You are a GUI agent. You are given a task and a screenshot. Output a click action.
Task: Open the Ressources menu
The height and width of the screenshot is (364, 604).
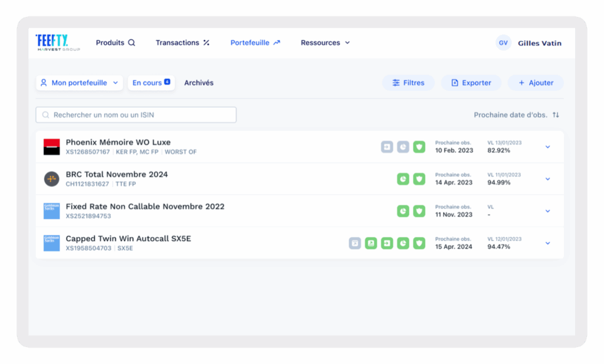[x=325, y=43]
